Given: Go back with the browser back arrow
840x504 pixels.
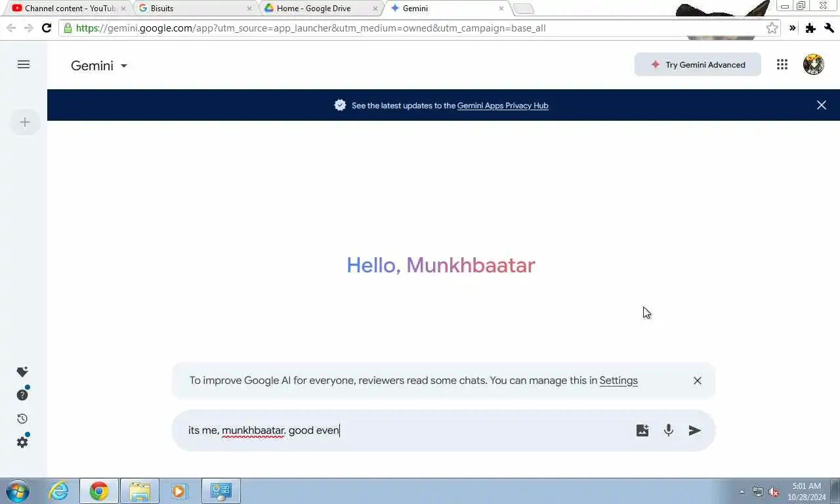Looking at the screenshot, I should click(11, 28).
